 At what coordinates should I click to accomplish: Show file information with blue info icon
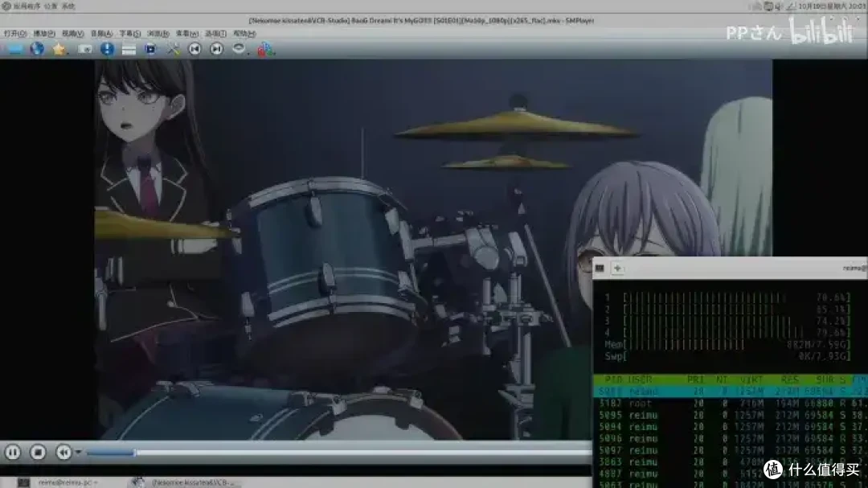[108, 49]
